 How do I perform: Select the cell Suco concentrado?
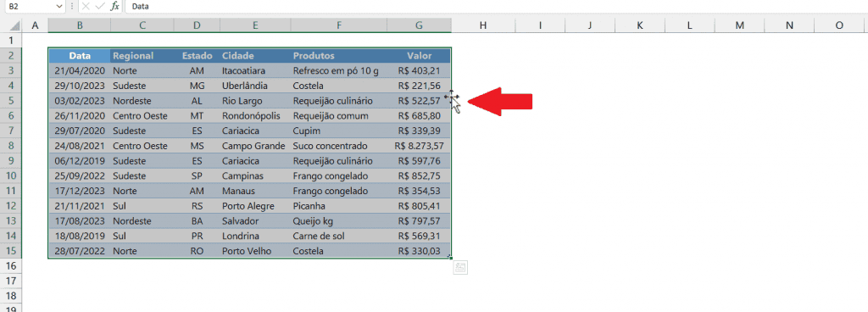tap(339, 146)
